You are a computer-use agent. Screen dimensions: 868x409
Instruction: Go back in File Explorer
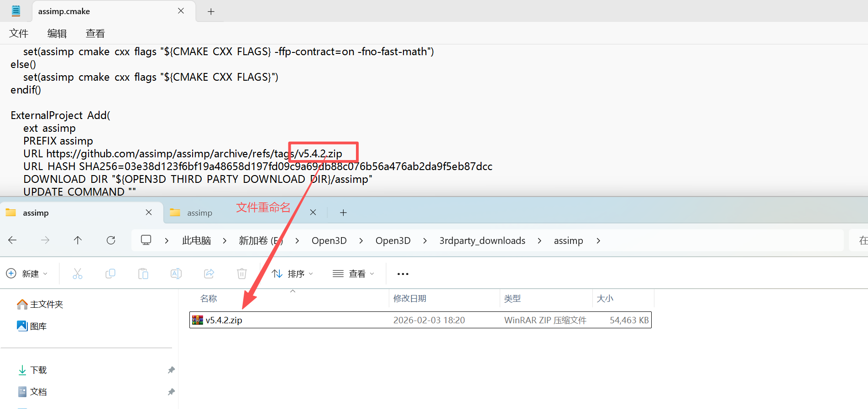[x=12, y=240]
